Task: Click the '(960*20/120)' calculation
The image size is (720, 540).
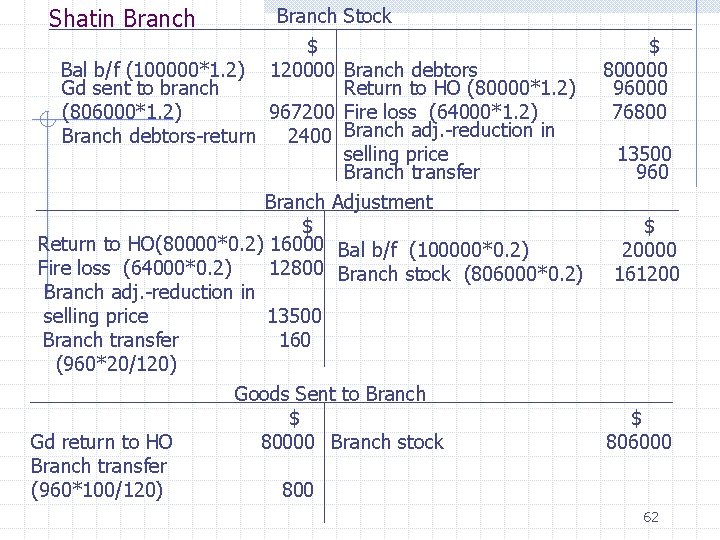Action: (x=116, y=364)
